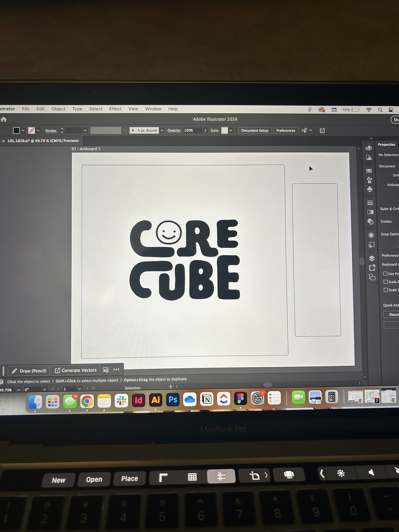
Task: Click the Fill color swatch
Action: [x=16, y=130]
